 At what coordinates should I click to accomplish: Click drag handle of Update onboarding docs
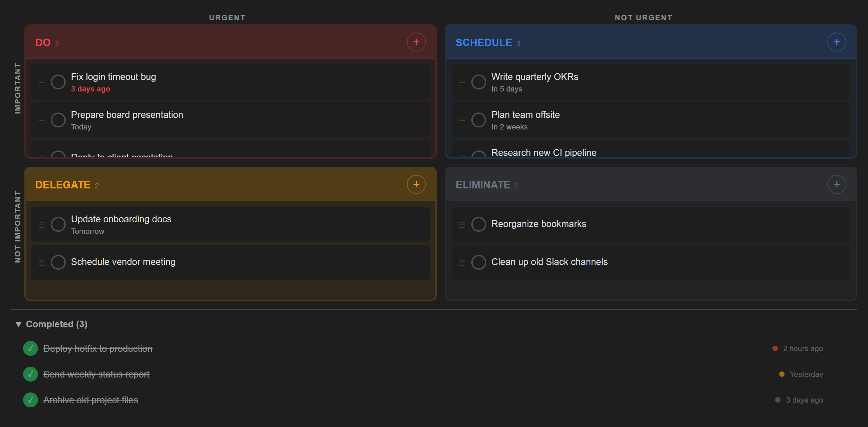[x=42, y=225]
